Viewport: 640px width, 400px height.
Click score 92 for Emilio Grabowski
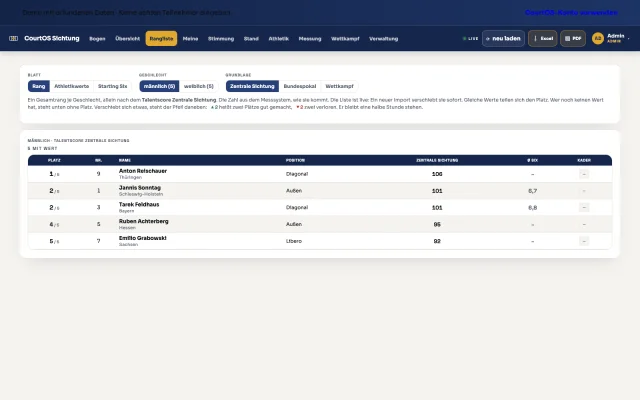point(437,241)
